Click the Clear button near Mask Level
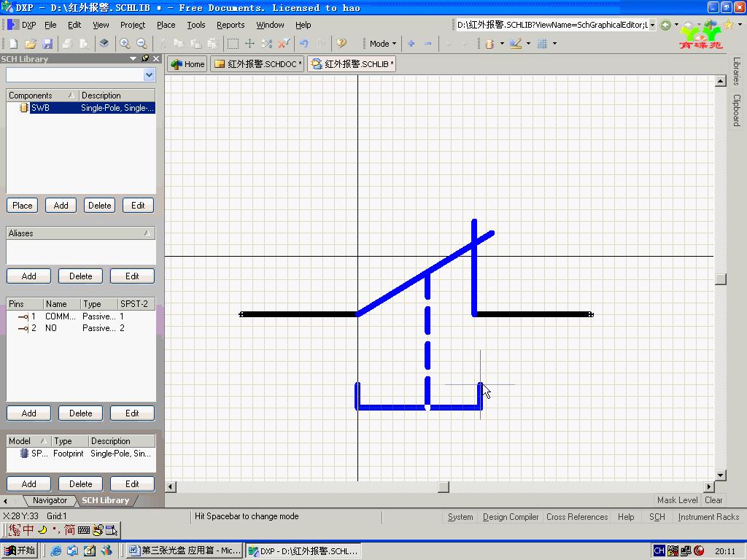Image resolution: width=747 pixels, height=560 pixels. pos(713,500)
